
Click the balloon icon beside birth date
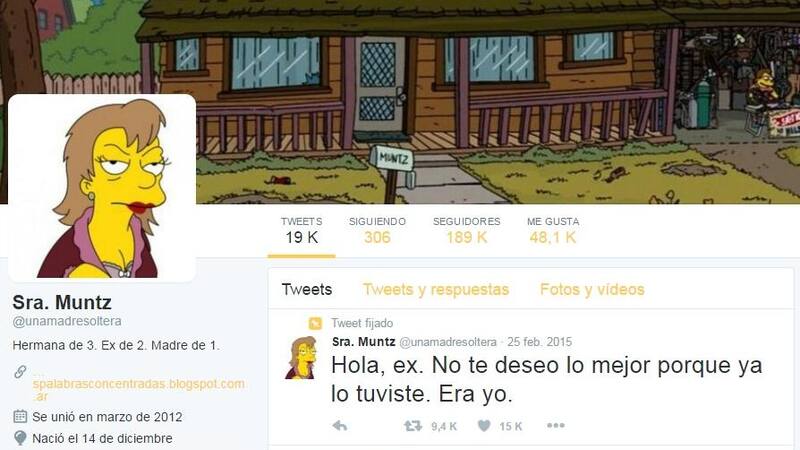point(20,438)
